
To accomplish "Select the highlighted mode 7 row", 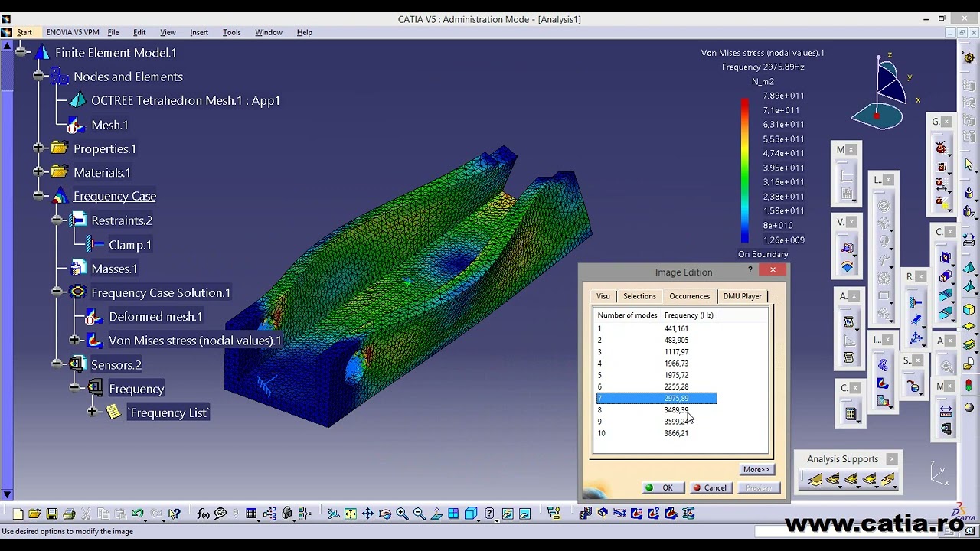I will tap(657, 399).
